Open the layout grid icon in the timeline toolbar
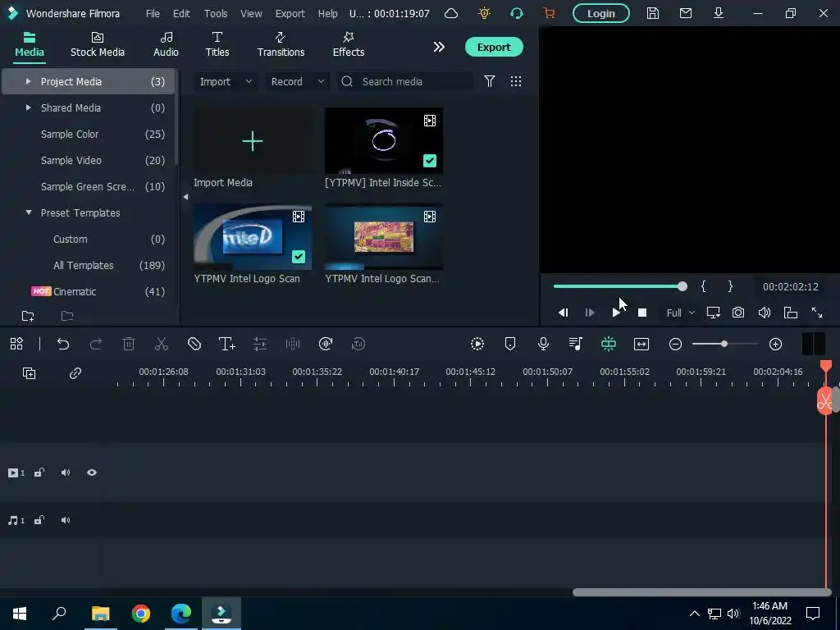 tap(16, 344)
